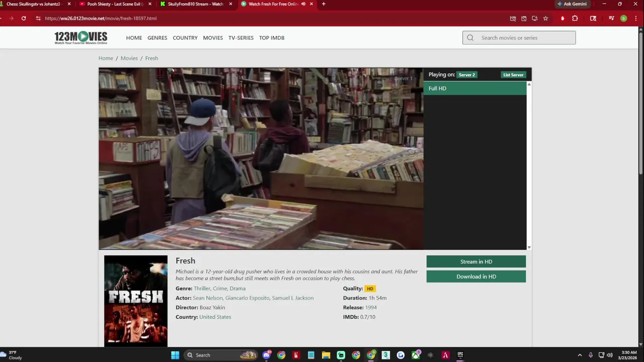
Task: Follow the Movies breadcrumb link
Action: click(129, 58)
